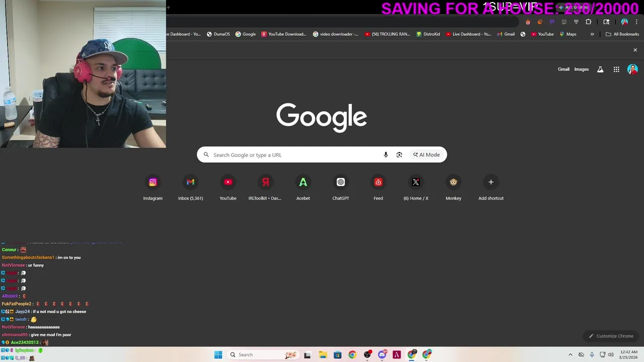Click the taskbar volume speaker icon
Image resolution: width=644 pixels, height=362 pixels.
click(611, 355)
